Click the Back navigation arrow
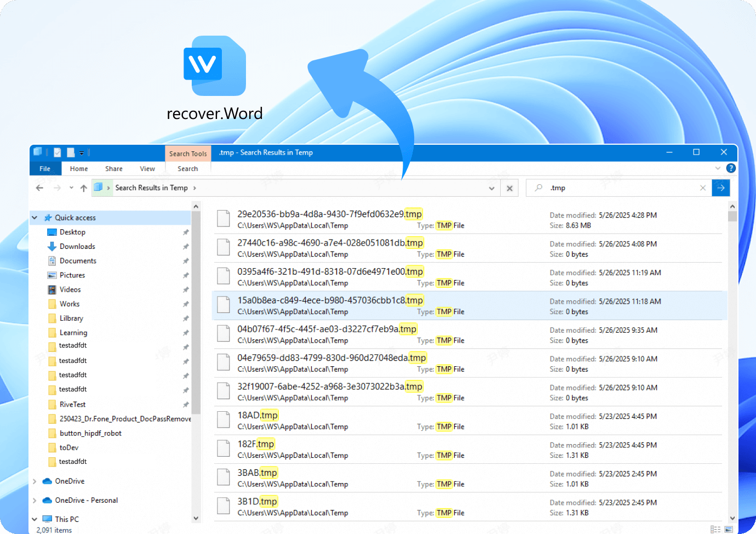Image resolution: width=756 pixels, height=534 pixels. coord(39,188)
